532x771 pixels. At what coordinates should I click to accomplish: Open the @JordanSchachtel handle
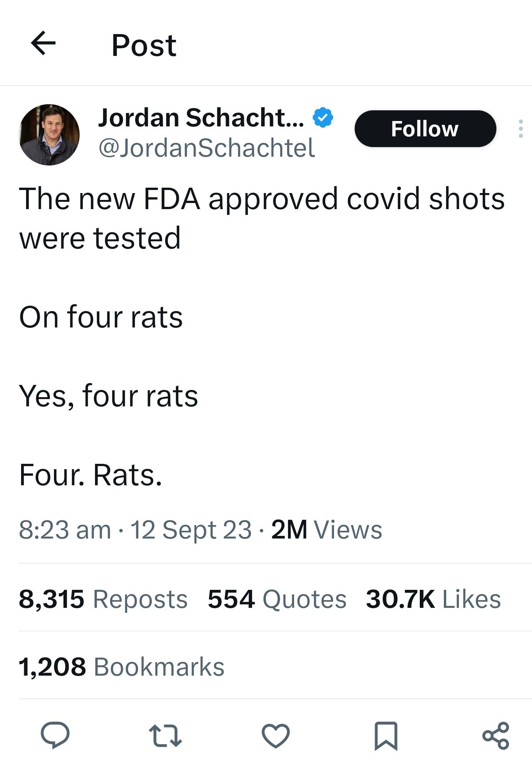point(207,148)
